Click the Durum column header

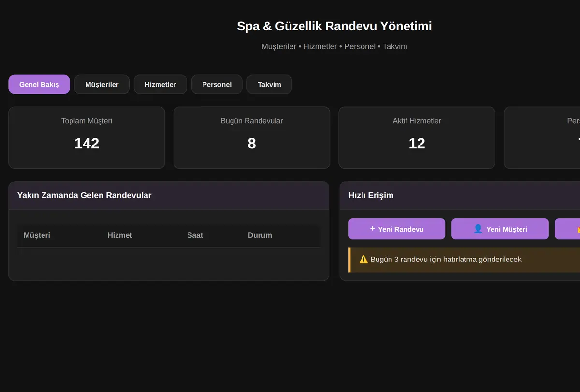click(260, 235)
